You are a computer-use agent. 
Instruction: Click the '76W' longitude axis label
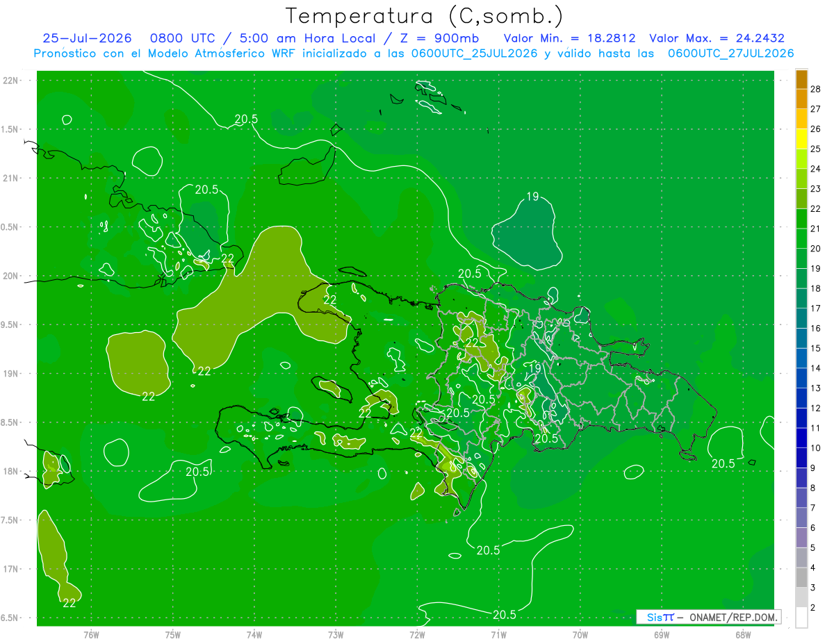click(91, 634)
